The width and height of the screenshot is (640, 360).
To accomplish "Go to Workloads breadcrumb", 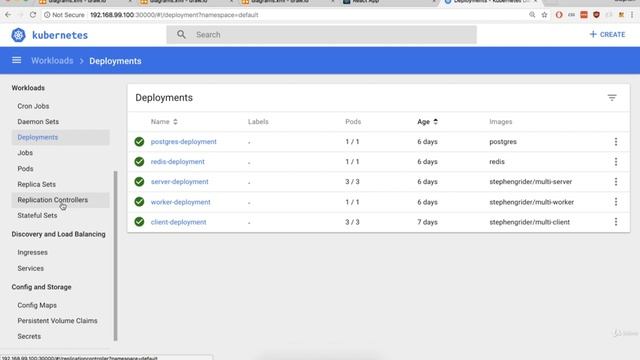I will 52,61.
